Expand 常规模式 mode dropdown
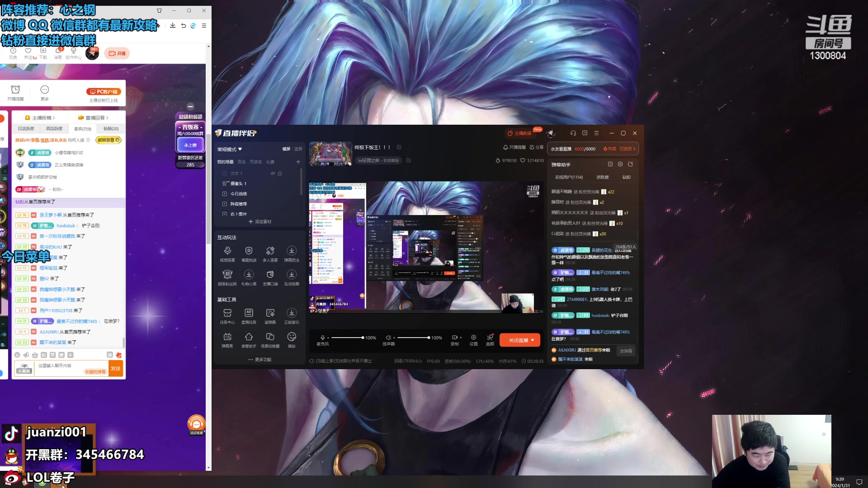 pyautogui.click(x=230, y=149)
